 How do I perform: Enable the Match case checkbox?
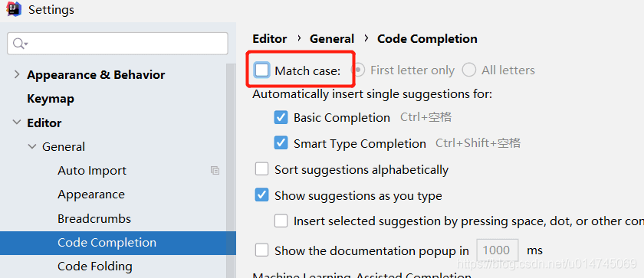261,70
